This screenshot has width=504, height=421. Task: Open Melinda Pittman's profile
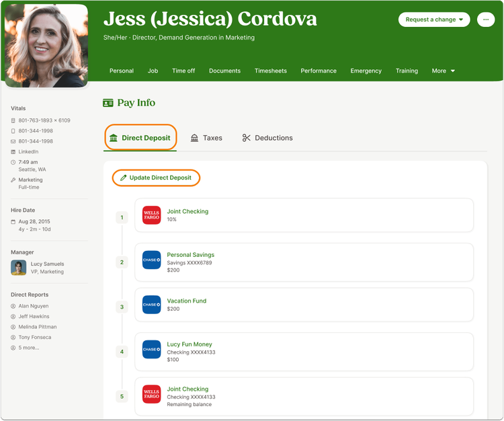point(38,327)
